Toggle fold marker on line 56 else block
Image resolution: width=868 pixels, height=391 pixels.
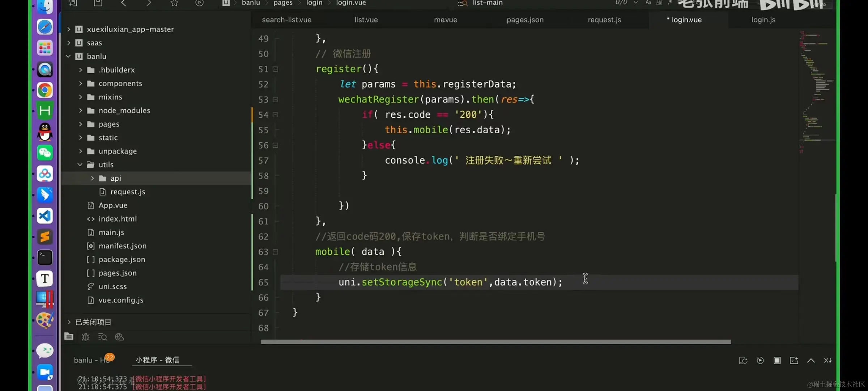pyautogui.click(x=276, y=146)
